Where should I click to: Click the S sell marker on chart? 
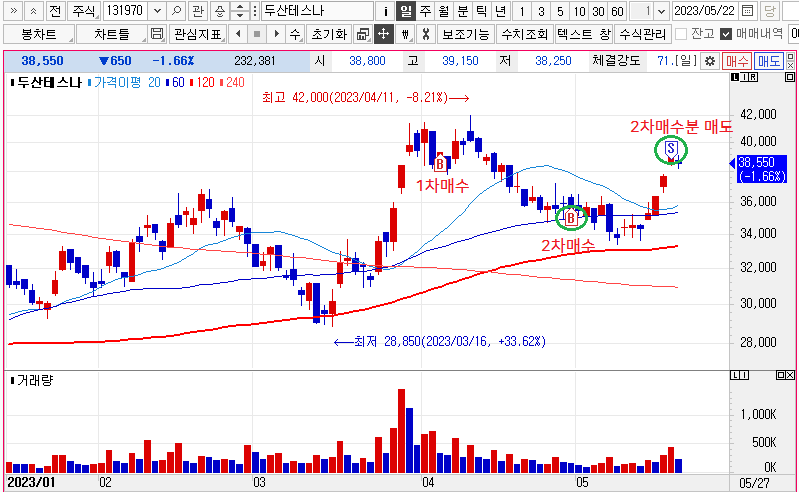pos(671,149)
